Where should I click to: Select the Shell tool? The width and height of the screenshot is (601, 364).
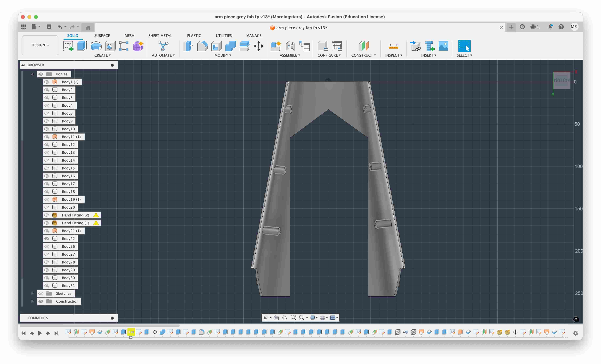click(x=216, y=46)
